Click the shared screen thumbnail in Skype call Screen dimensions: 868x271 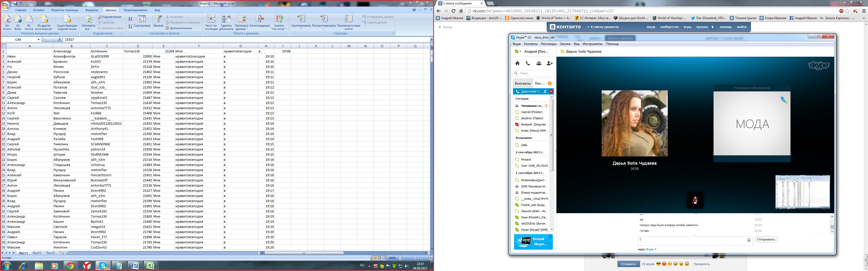point(803,192)
